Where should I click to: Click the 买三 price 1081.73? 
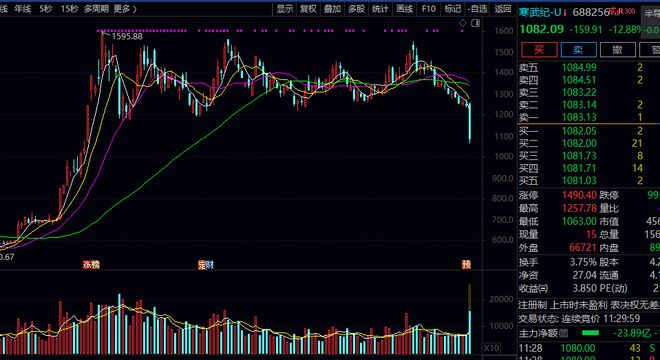click(579, 156)
